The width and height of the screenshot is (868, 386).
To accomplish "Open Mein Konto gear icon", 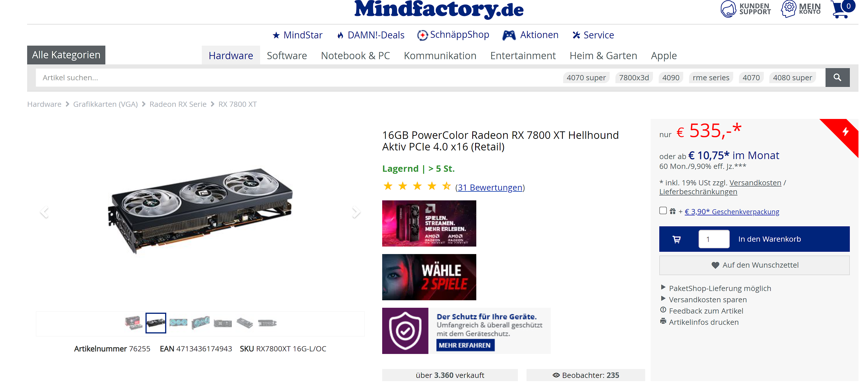I will coord(789,9).
